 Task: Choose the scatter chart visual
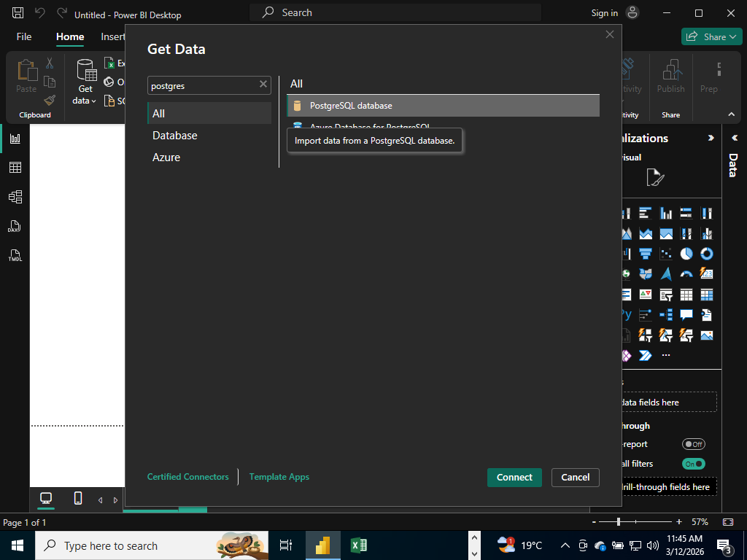(666, 254)
